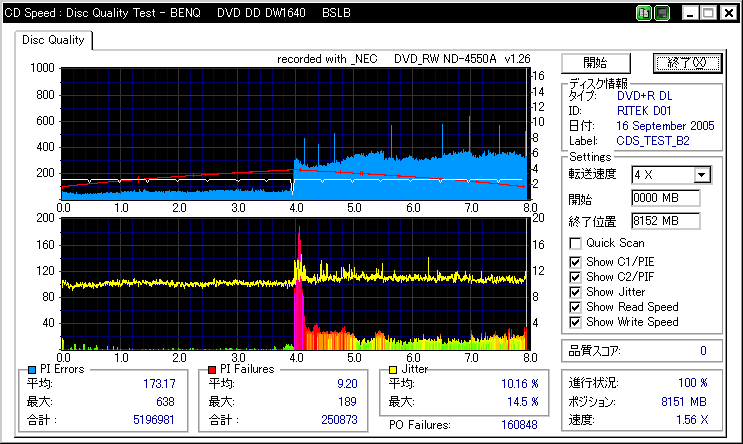This screenshot has height=444, width=743.
Task: Open the 転送速度 4 X speed dropdown
Action: click(702, 175)
